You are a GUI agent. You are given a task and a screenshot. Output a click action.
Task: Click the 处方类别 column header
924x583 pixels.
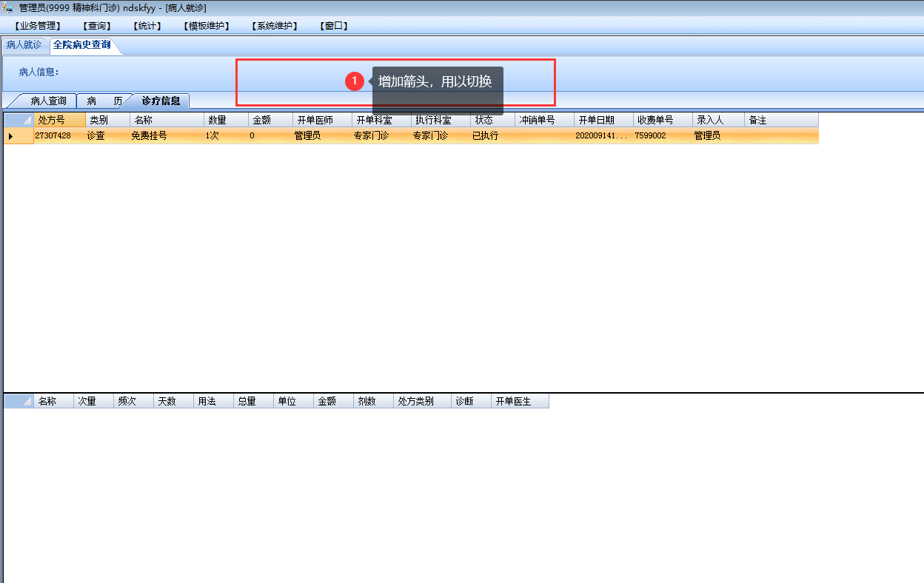coord(422,401)
